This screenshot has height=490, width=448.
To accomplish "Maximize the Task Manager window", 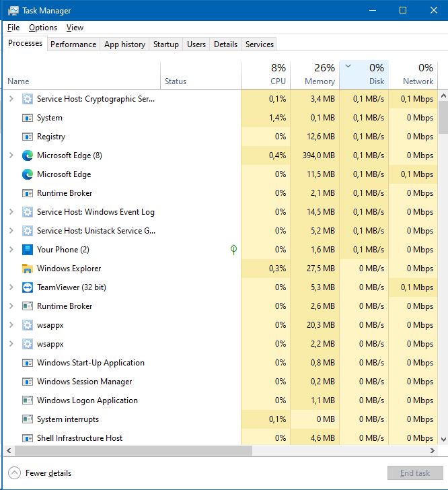I will [x=403, y=10].
